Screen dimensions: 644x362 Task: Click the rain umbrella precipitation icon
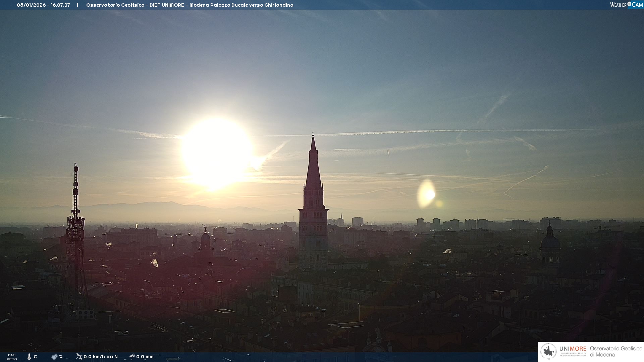(x=132, y=356)
